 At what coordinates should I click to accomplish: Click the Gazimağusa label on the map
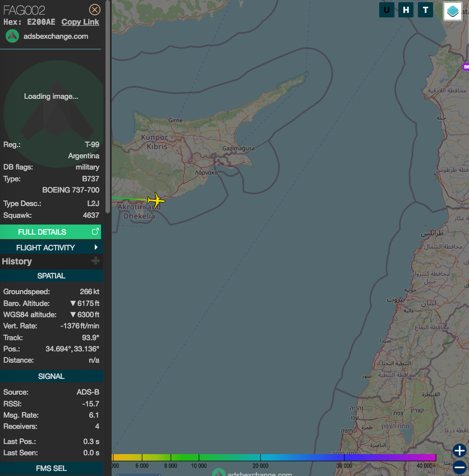(238, 148)
